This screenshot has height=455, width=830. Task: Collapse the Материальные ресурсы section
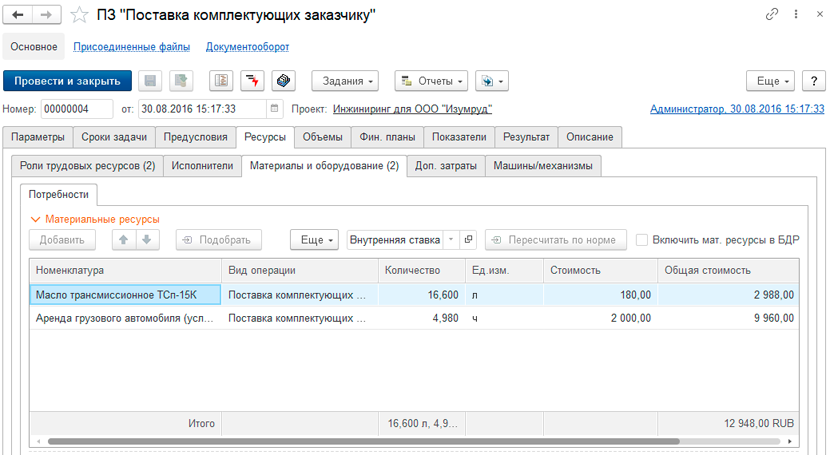tap(35, 219)
